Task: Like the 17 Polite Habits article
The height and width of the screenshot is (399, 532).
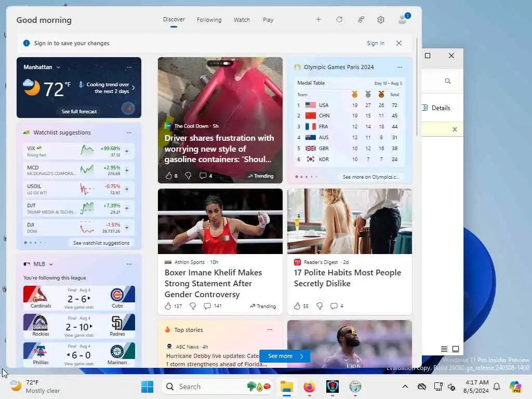Action: tap(297, 305)
